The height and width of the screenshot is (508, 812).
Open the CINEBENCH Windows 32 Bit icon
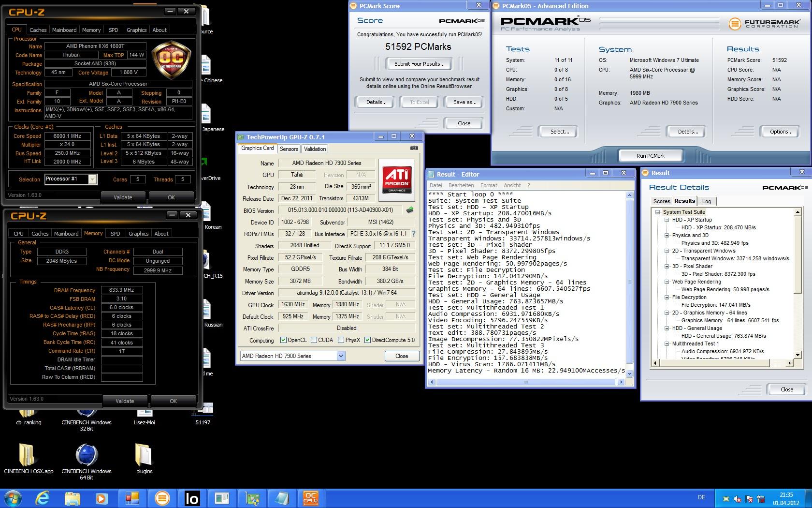pyautogui.click(x=87, y=420)
